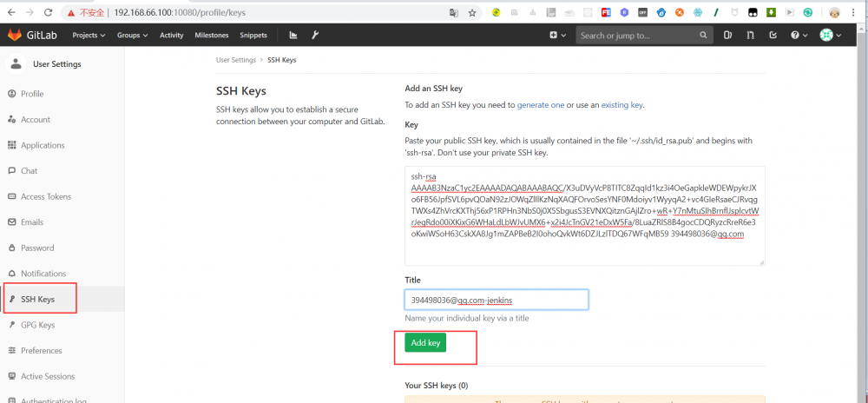
Task: Click the red FE extension icon
Action: [606, 12]
